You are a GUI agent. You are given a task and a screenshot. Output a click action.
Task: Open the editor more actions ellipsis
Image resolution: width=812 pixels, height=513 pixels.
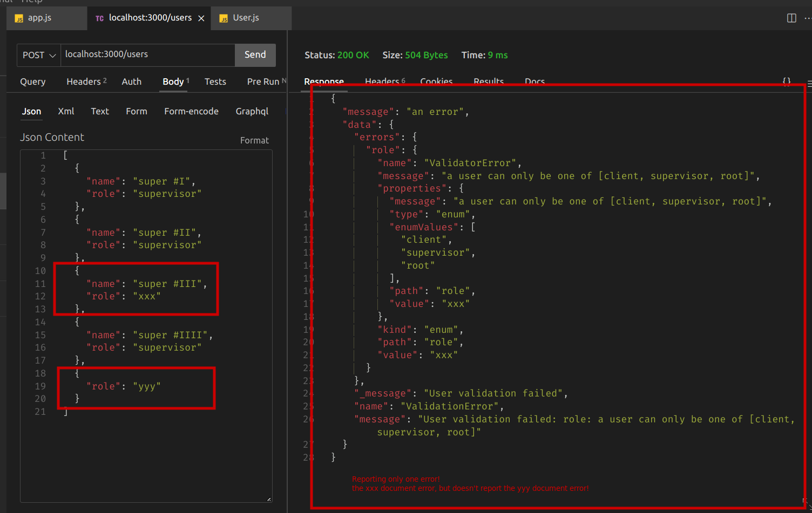[x=808, y=18]
